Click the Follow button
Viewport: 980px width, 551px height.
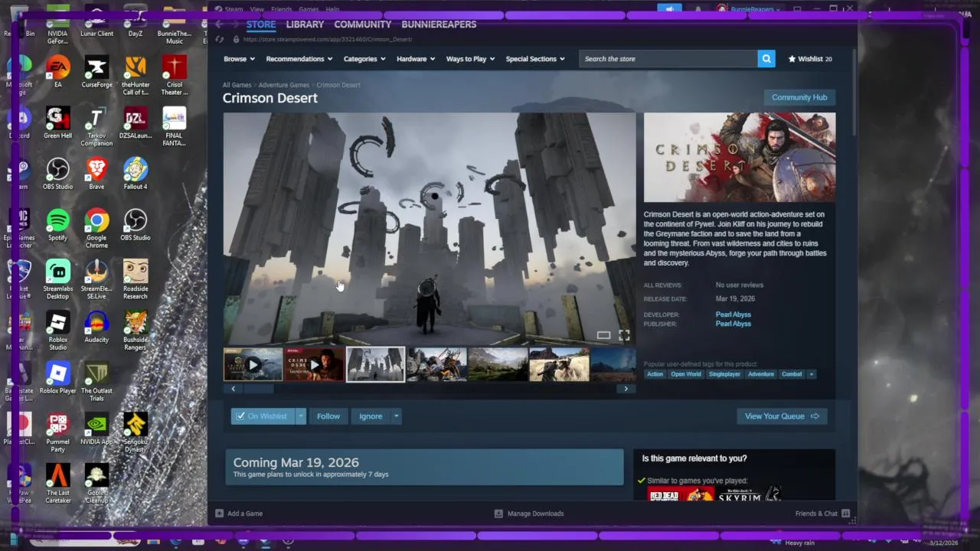click(x=328, y=416)
